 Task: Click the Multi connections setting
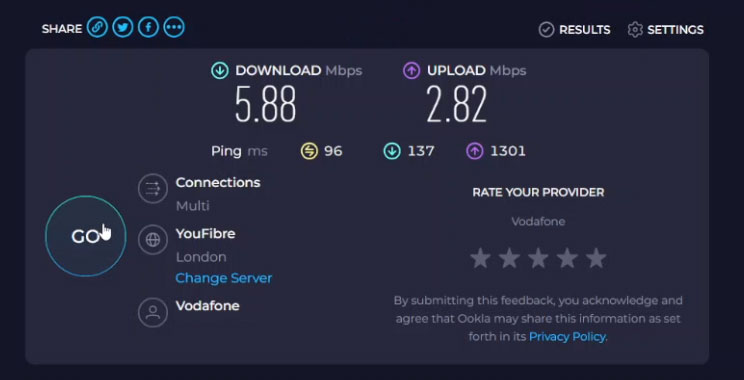pos(193,206)
